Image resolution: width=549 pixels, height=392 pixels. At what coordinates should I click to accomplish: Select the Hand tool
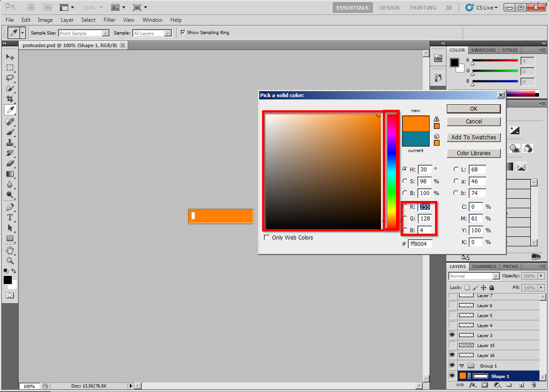coord(10,250)
